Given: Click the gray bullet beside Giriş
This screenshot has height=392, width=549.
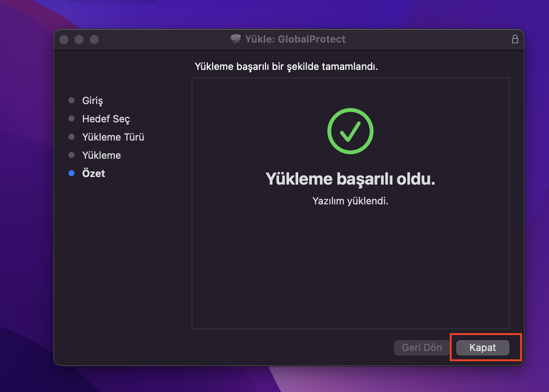Looking at the screenshot, I should tap(71, 101).
